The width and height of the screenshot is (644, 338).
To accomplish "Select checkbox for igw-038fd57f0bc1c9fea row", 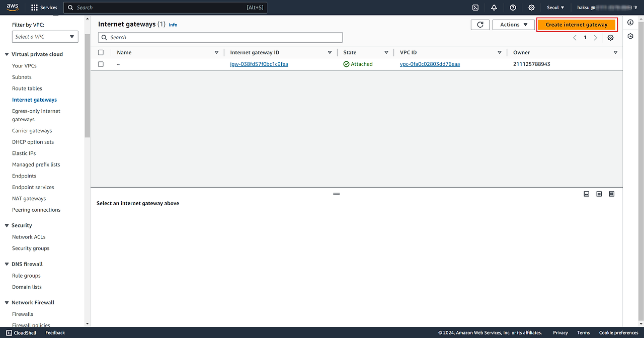I will click(x=101, y=64).
